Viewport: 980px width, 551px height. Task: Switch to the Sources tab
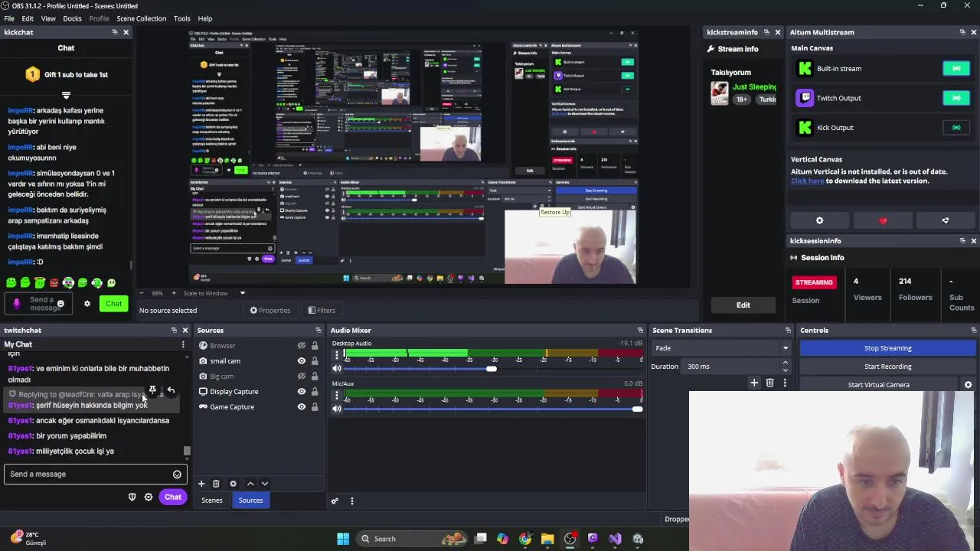coord(250,500)
